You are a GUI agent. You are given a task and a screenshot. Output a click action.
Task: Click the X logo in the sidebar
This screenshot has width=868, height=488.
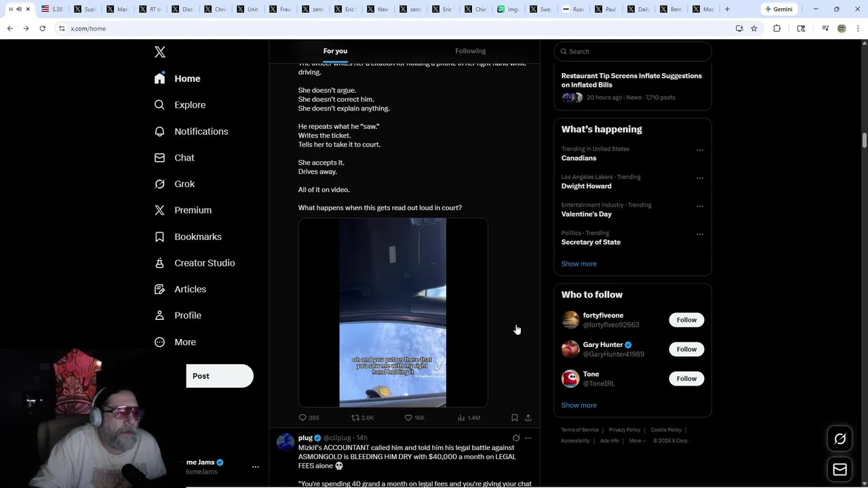pyautogui.click(x=160, y=52)
